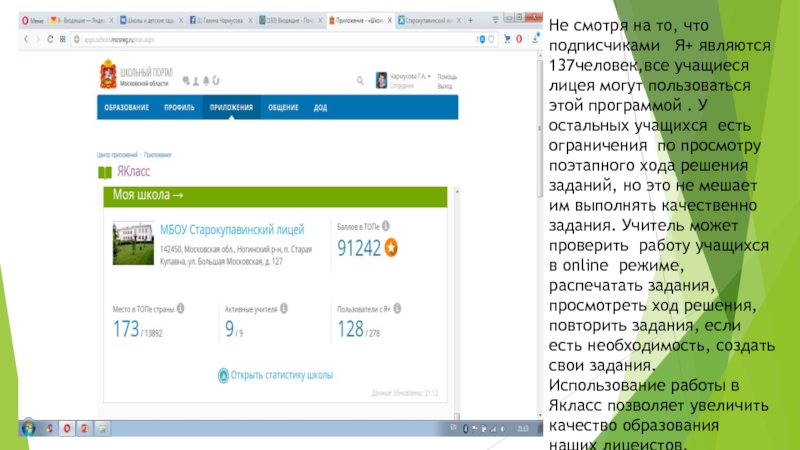The height and width of the screenshot is (450, 800).
Task: Click the 'Центр приложений' breadcrumb link
Action: coord(117,155)
